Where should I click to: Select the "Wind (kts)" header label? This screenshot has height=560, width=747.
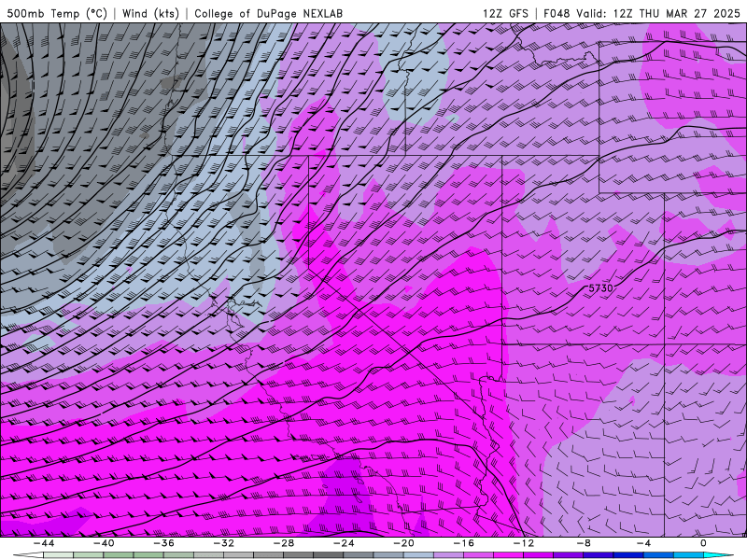coord(150,13)
